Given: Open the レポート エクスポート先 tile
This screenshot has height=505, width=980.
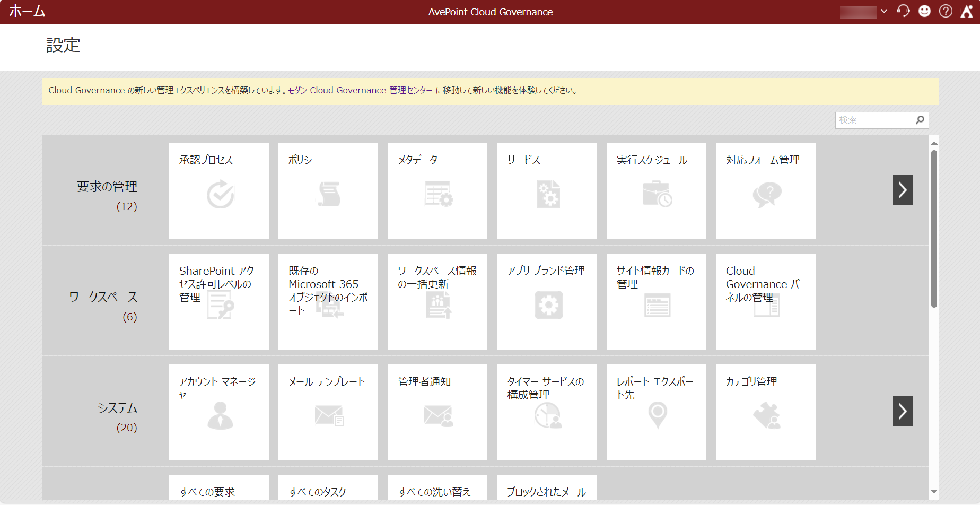Looking at the screenshot, I should click(x=657, y=412).
